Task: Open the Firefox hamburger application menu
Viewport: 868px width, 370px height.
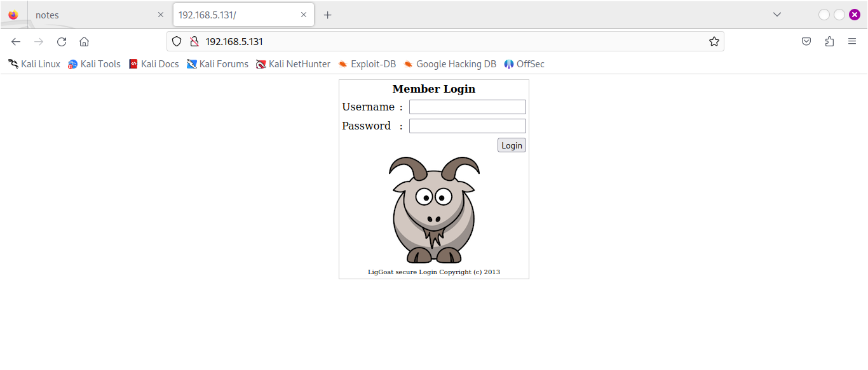Action: click(852, 42)
